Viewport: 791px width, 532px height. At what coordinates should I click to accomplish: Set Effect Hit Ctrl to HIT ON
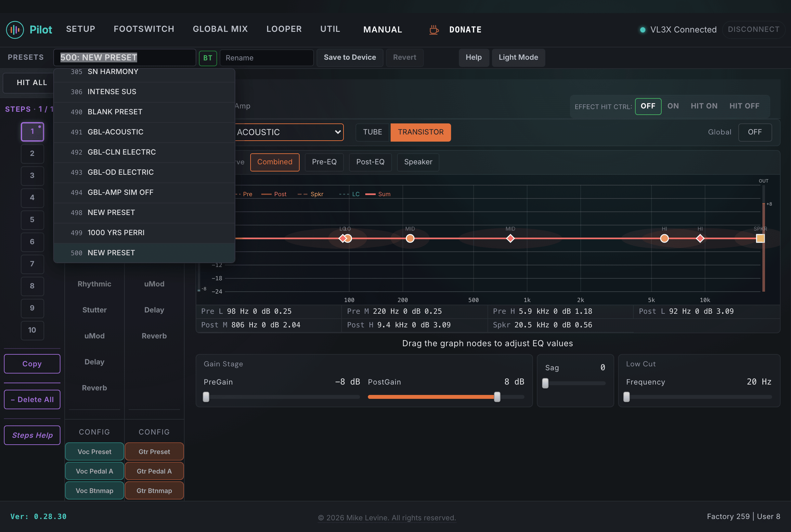pyautogui.click(x=704, y=106)
